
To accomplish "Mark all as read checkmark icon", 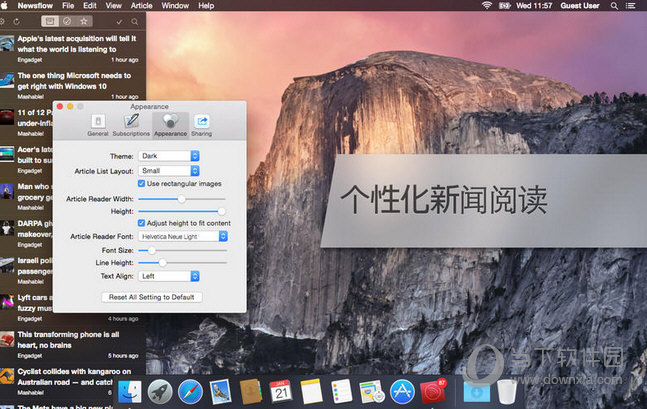I will tap(119, 21).
